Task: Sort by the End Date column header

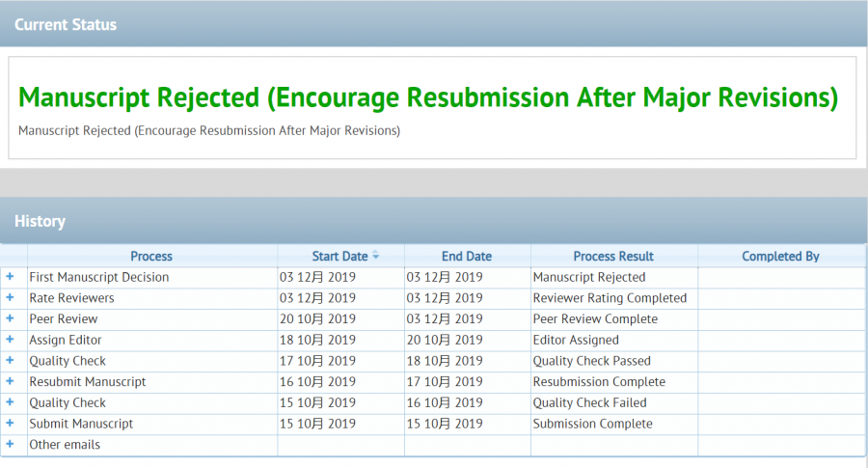Action: pyautogui.click(x=467, y=257)
